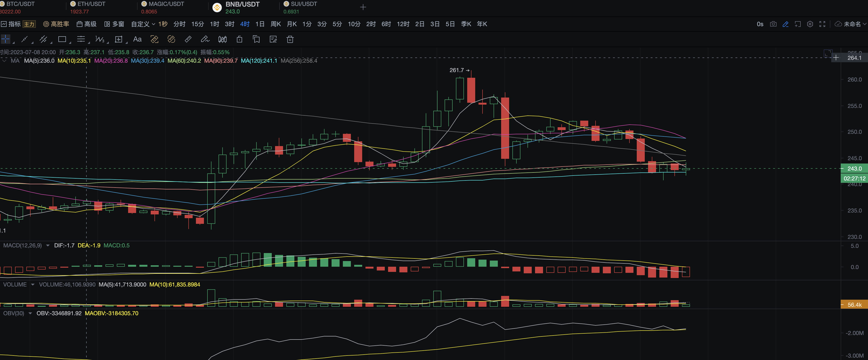Select the 1秒 interval
This screenshot has height=360, width=868.
coord(163,24)
